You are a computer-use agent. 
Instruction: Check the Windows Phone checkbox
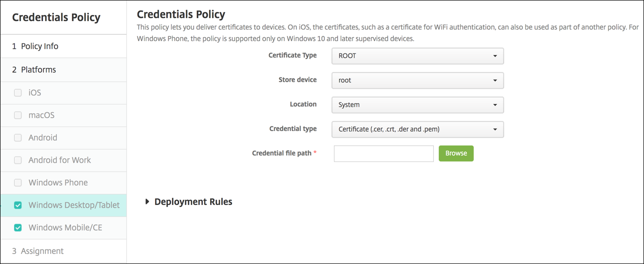coord(18,182)
